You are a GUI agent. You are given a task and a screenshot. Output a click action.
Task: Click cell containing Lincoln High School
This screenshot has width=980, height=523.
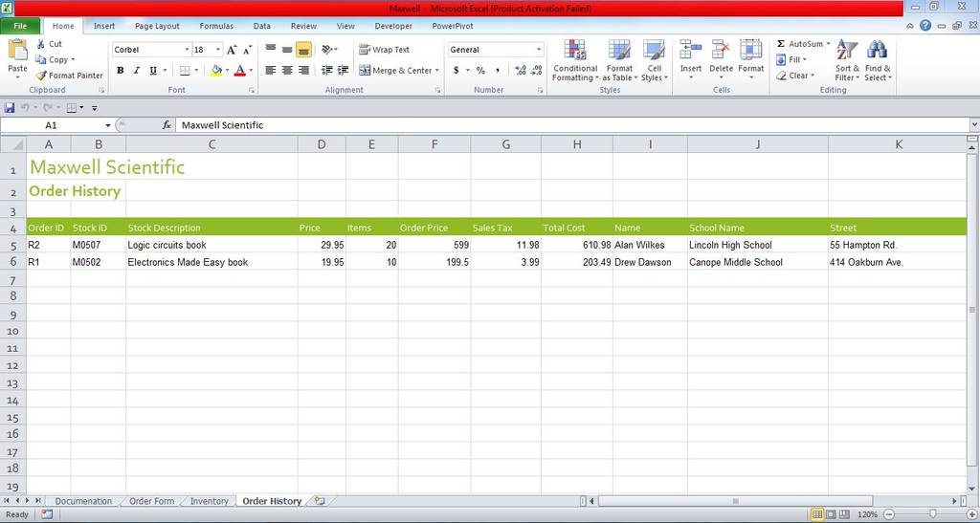[758, 246]
